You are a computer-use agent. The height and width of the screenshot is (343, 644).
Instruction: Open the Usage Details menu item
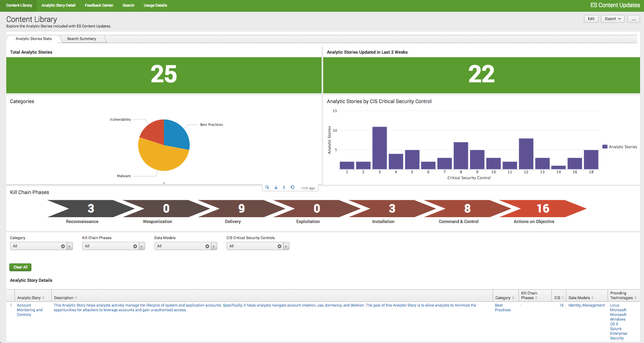pyautogui.click(x=155, y=5)
